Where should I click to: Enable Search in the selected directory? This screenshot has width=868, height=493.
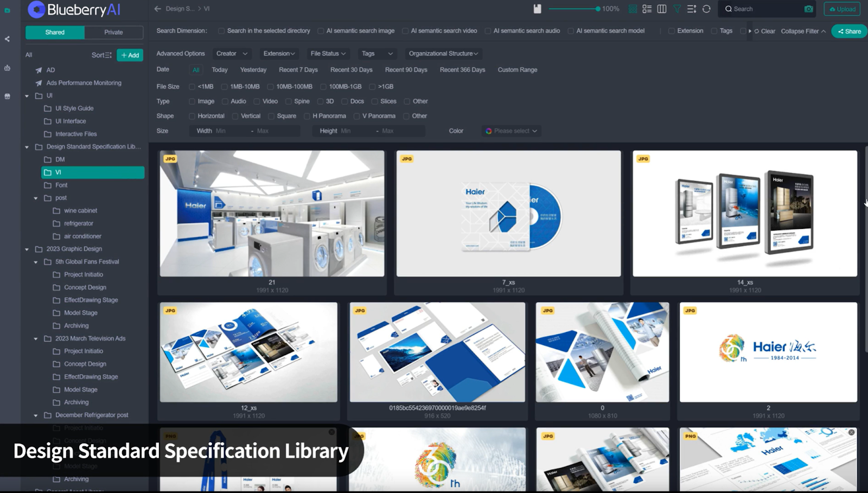(221, 31)
